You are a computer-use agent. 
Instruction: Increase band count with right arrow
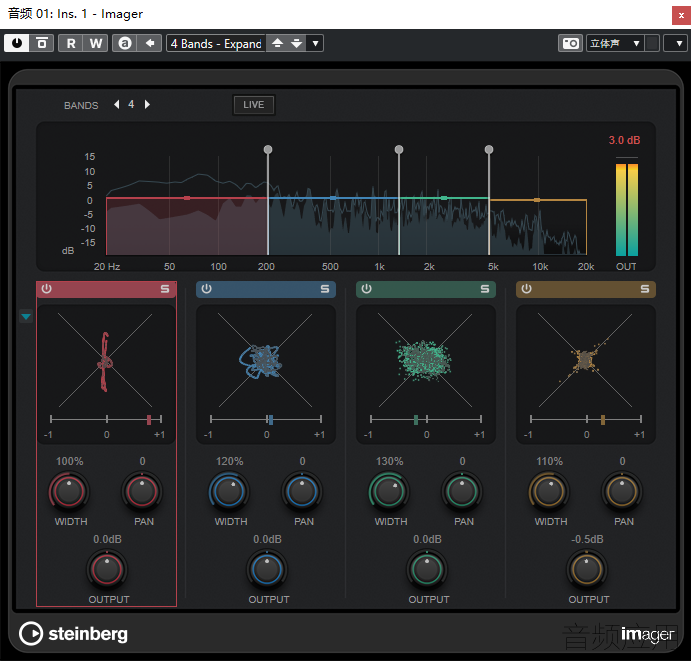coord(147,104)
